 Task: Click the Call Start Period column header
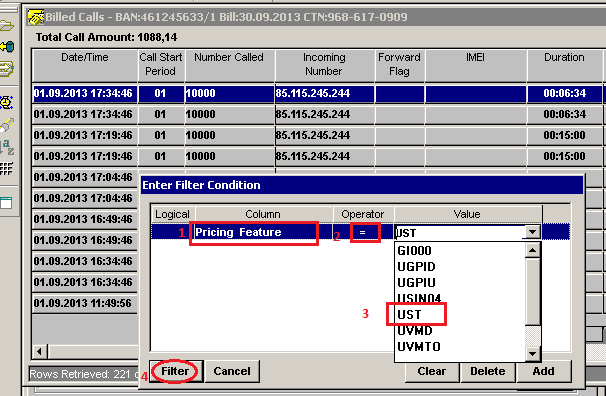click(161, 65)
